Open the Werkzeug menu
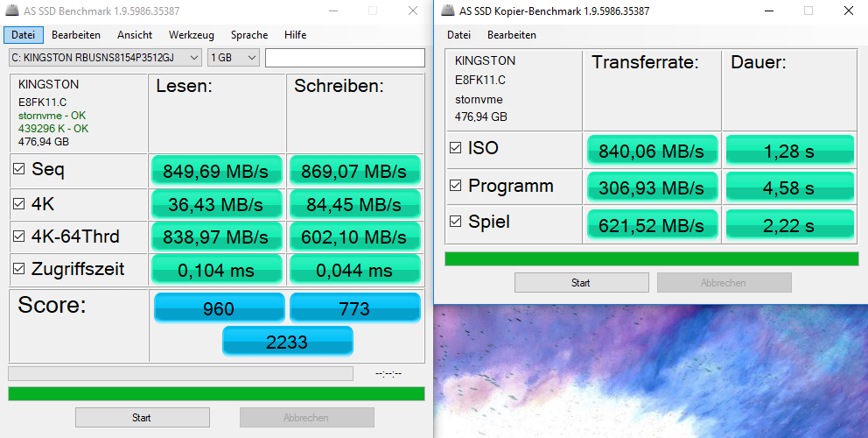Viewport: 868px width, 438px height. [x=192, y=35]
